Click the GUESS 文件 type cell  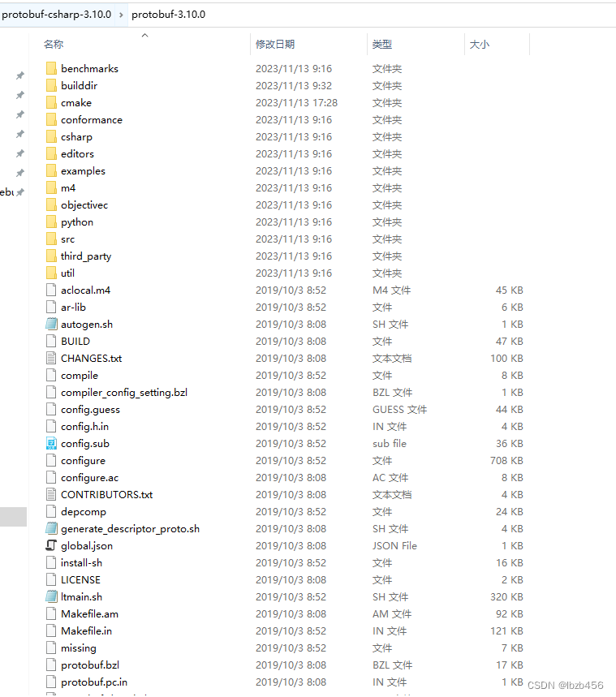tap(399, 410)
